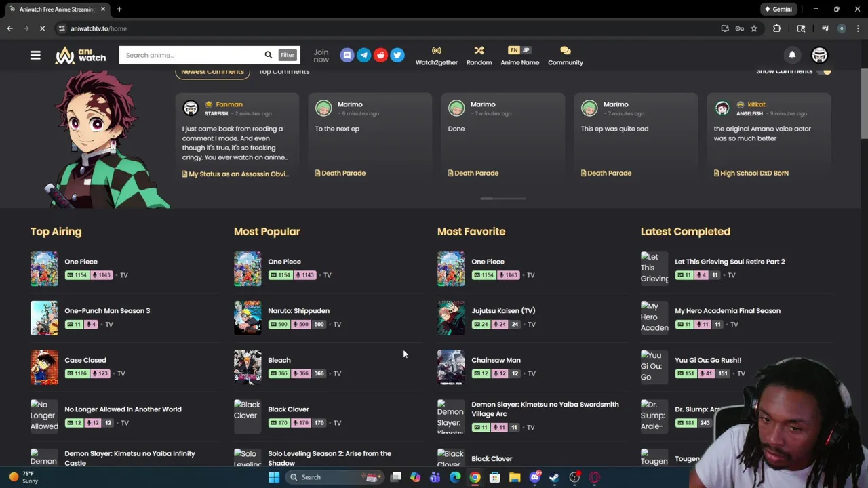Open No Longer Allowed In Another World

tap(123, 409)
